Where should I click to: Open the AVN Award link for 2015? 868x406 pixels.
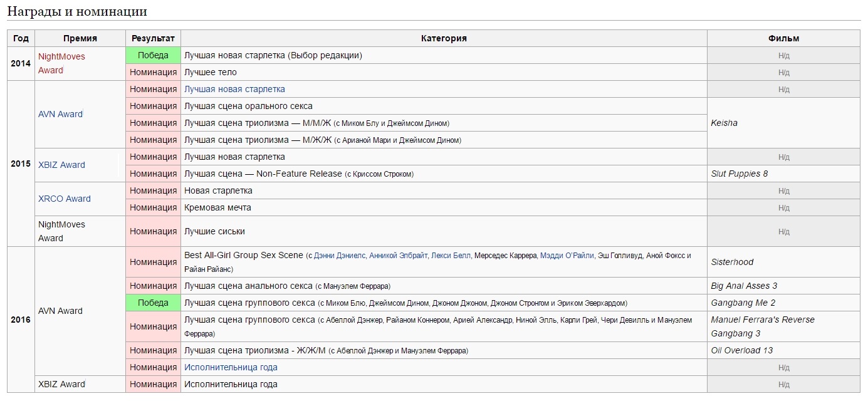click(x=60, y=114)
